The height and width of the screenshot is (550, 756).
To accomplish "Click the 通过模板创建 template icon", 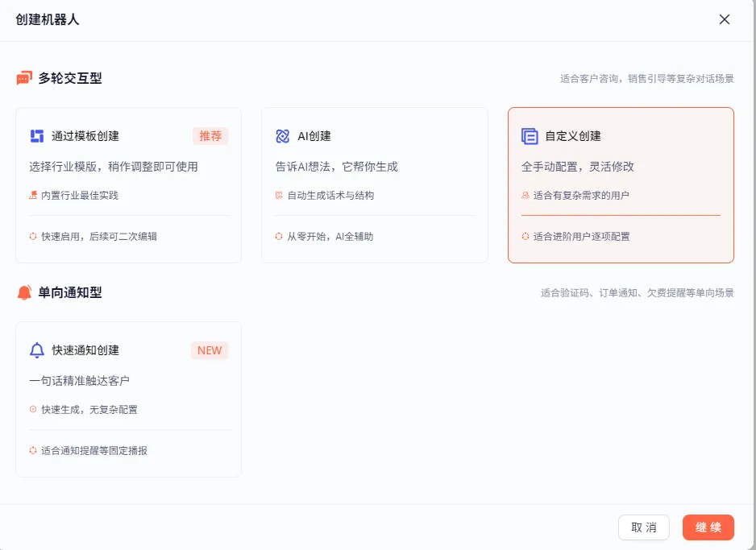I will (x=37, y=136).
